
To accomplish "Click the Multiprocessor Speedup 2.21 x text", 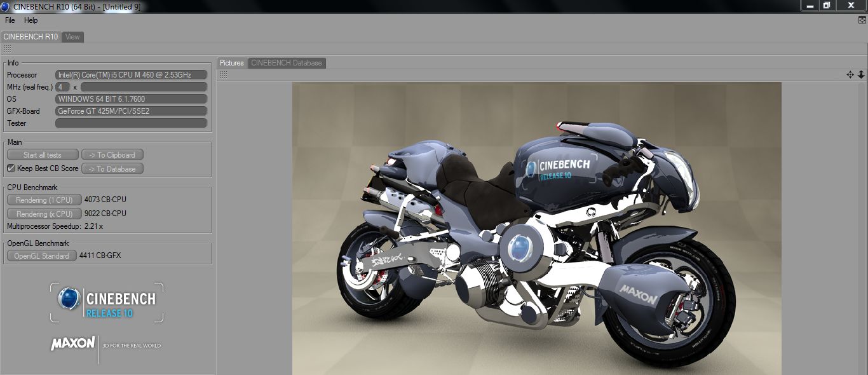I will tap(55, 226).
